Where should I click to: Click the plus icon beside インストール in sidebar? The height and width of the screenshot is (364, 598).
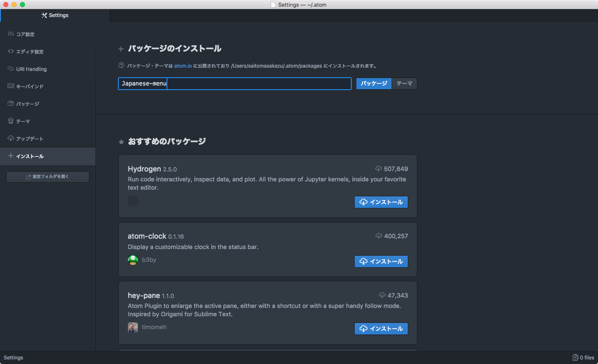[11, 156]
